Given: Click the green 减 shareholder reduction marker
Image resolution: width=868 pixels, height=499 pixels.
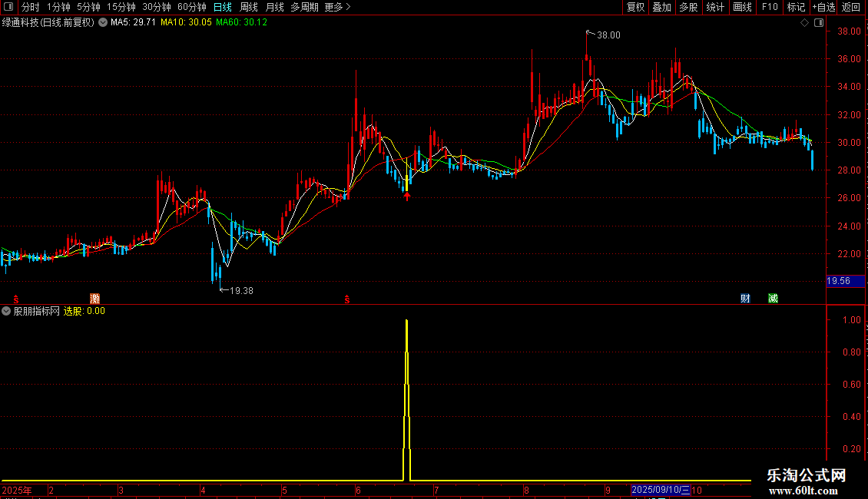Looking at the screenshot, I should pos(774,299).
